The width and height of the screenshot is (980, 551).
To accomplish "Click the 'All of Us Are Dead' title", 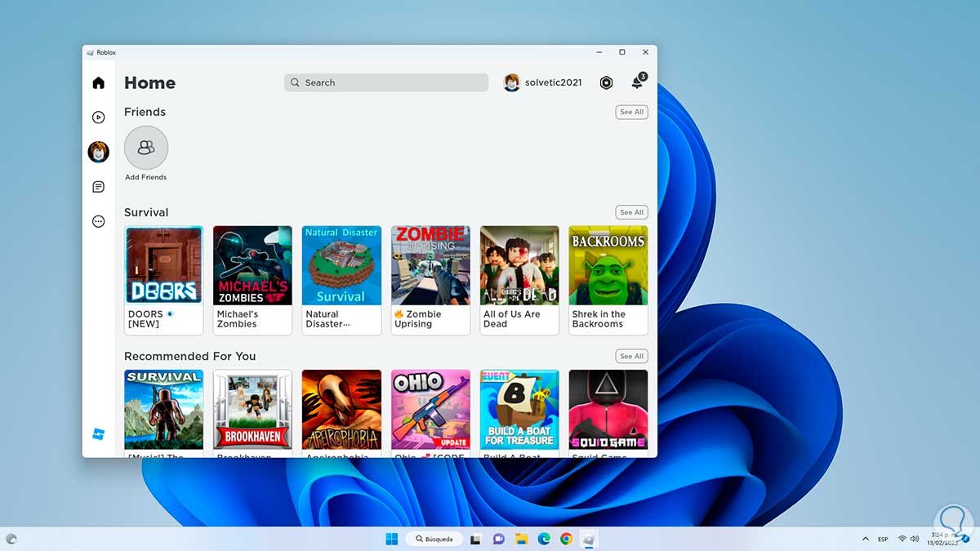I will point(511,319).
